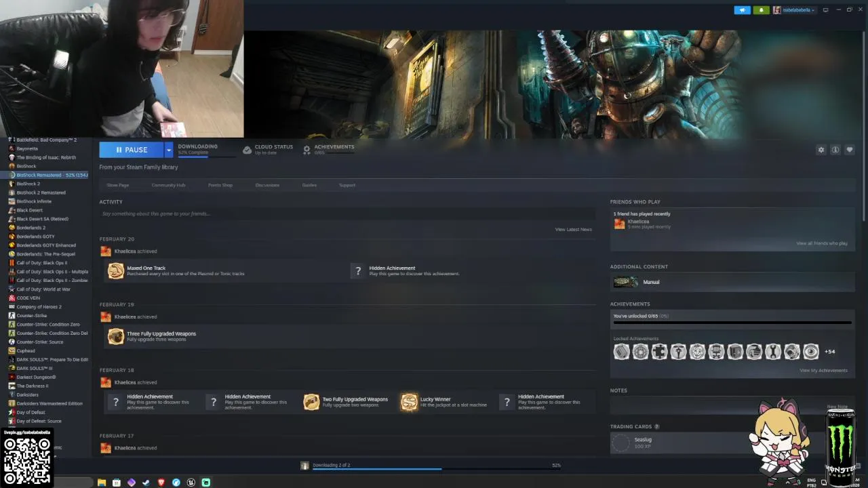Open Khaelicea's avatar under Friends Who Play
The width and height of the screenshot is (868, 488).
(x=619, y=224)
